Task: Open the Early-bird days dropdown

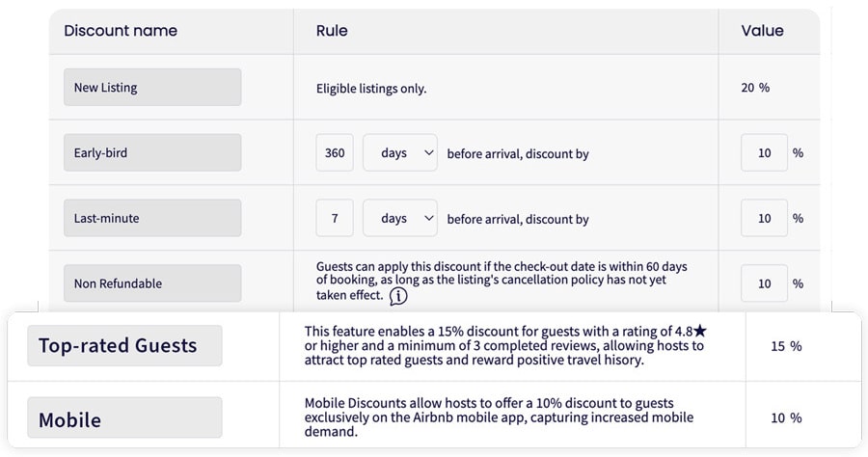Action: pyautogui.click(x=399, y=152)
